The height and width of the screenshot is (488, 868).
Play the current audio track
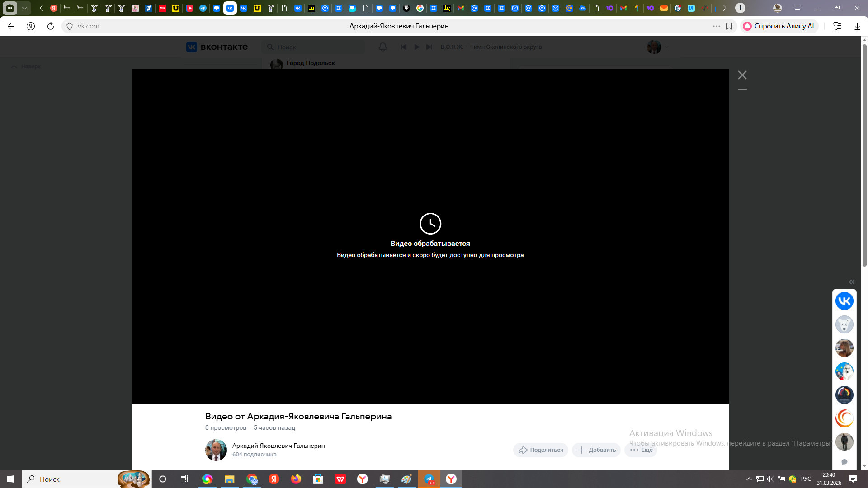click(416, 47)
